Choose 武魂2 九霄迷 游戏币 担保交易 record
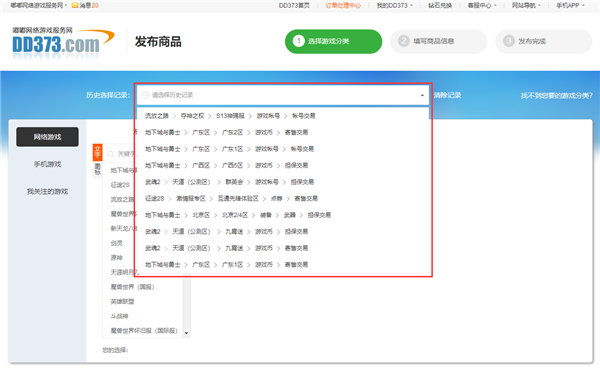This screenshot has width=600, height=370. (x=283, y=231)
